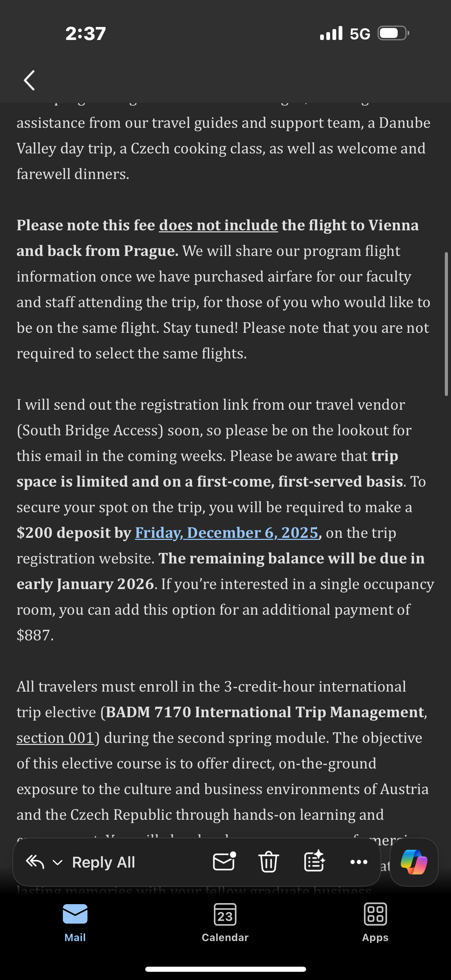
Task: Tap the summarize notes sparkle icon
Action: [314, 862]
